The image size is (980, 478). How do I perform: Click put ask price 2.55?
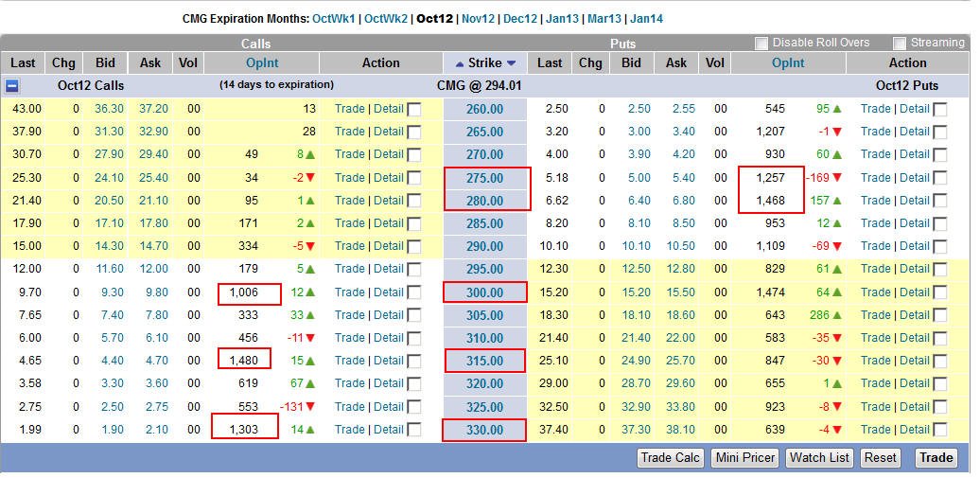(x=684, y=109)
